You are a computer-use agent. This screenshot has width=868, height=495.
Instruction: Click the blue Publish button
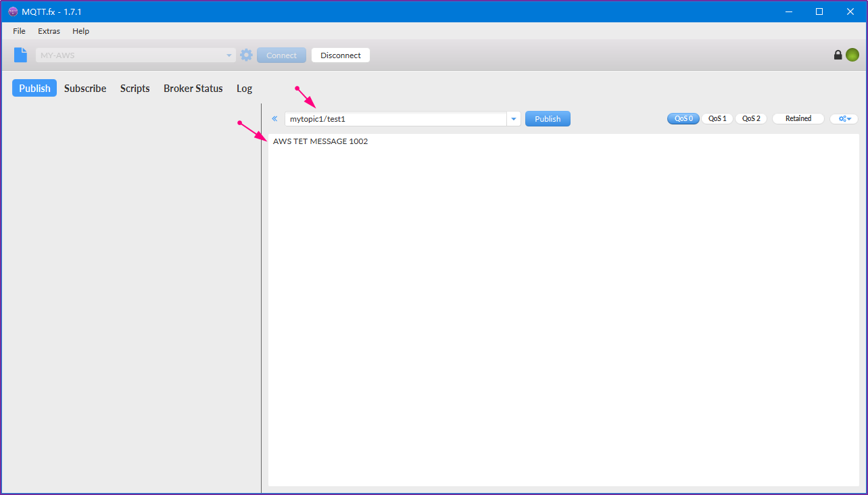tap(548, 119)
